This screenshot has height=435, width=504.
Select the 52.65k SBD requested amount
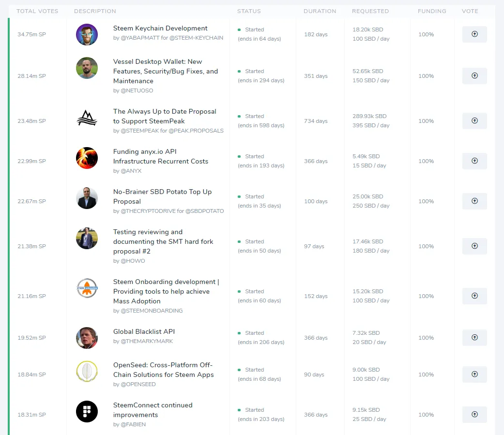pyautogui.click(x=368, y=71)
